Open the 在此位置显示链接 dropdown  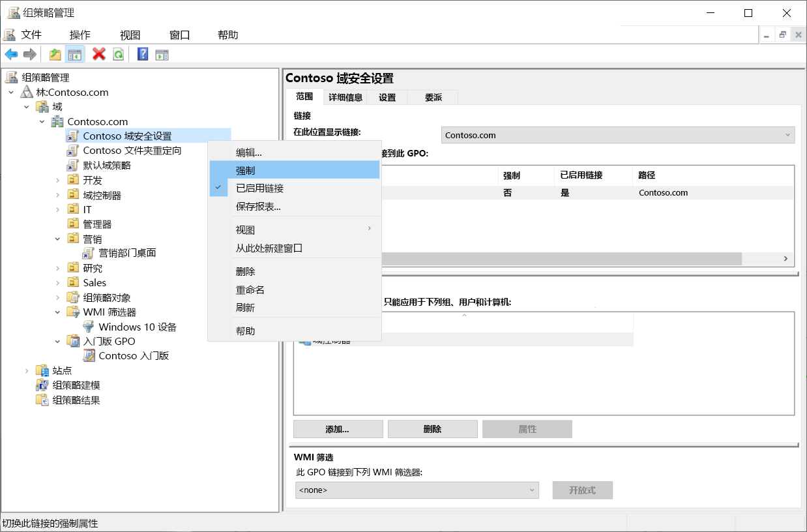pos(786,135)
